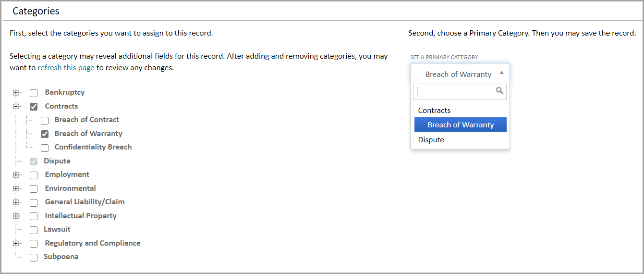Follow the "refresh this page" link

[66, 68]
